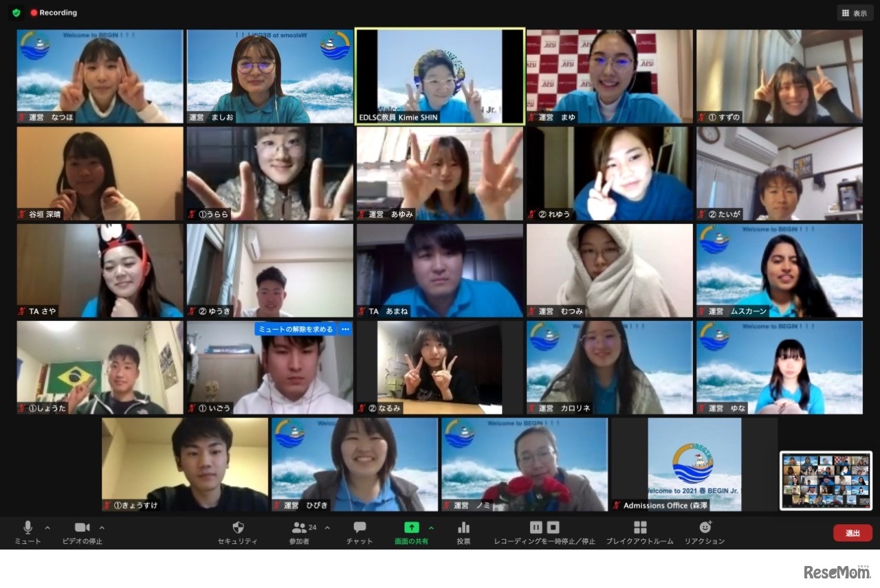880x588 pixels.
Task: Expand video options arrow next to ビデオの停止
Action: click(102, 528)
